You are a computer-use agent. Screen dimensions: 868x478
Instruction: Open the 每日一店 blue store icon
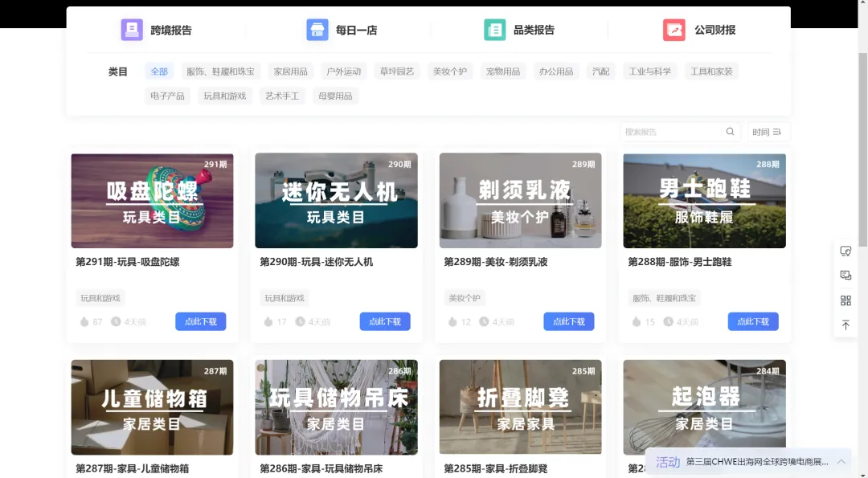[x=317, y=30]
